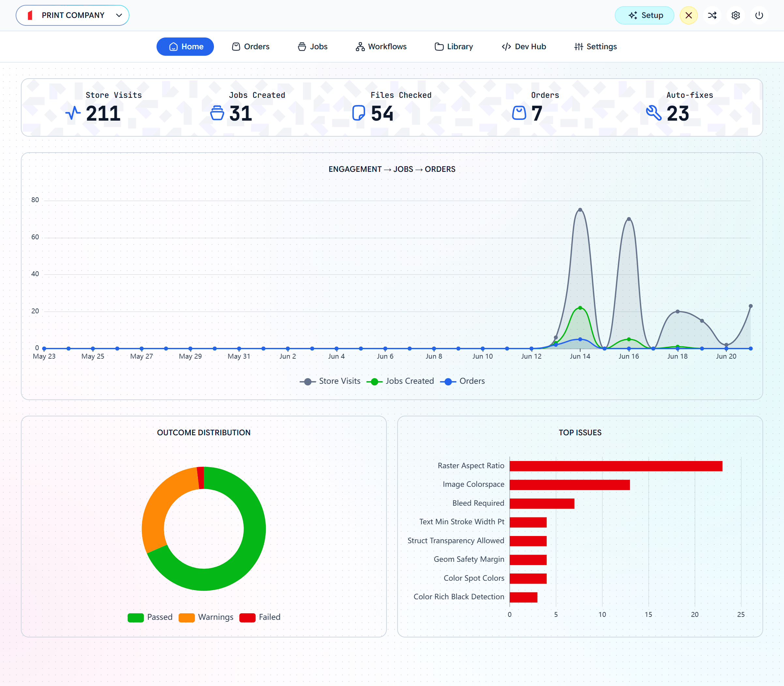Toggle the Orders series in chart legend

pyautogui.click(x=462, y=381)
